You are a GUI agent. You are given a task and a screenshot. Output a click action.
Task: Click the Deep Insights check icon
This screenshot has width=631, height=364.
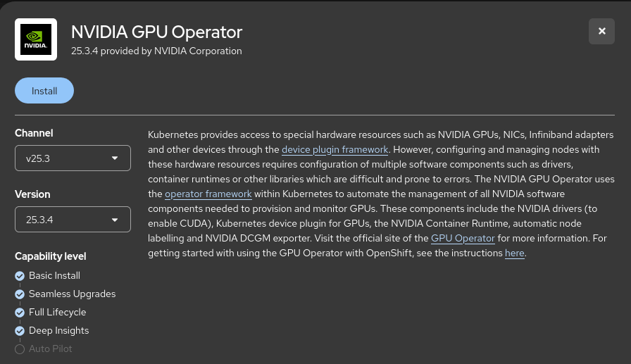[x=20, y=331]
